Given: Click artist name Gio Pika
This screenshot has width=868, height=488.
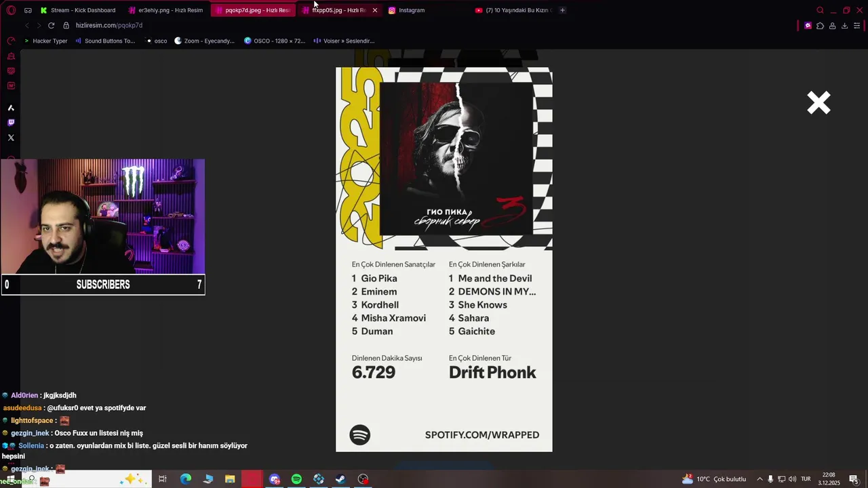Looking at the screenshot, I should coord(379,279).
